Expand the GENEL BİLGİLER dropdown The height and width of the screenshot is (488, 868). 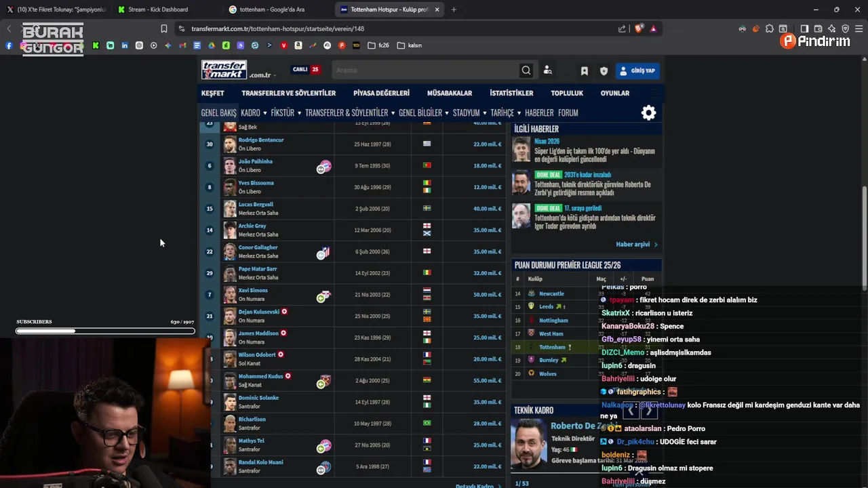(448, 113)
